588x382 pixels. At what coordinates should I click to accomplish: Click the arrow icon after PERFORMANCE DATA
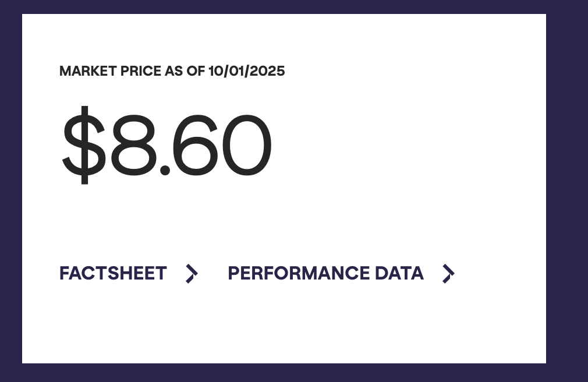tap(448, 273)
